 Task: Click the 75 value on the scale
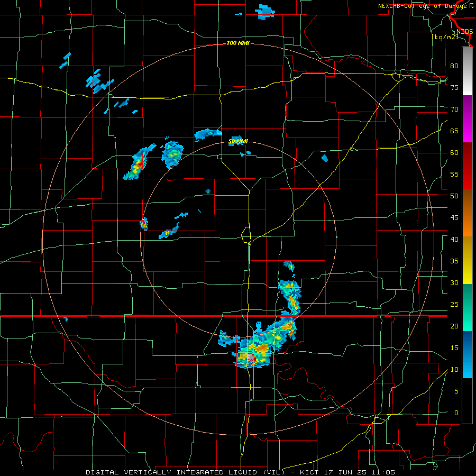[454, 87]
